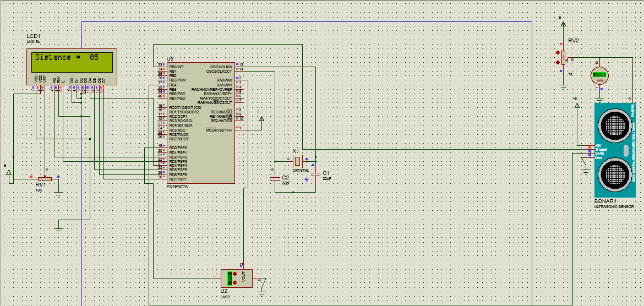Click the DC voltmeter probe display
This screenshot has width=644, height=306.
pos(601,75)
